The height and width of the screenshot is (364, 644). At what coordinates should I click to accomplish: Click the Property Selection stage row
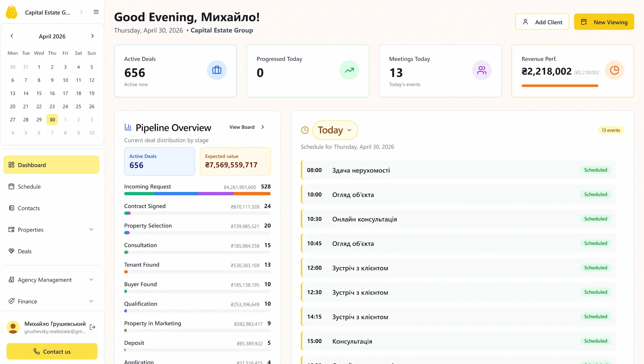click(197, 229)
